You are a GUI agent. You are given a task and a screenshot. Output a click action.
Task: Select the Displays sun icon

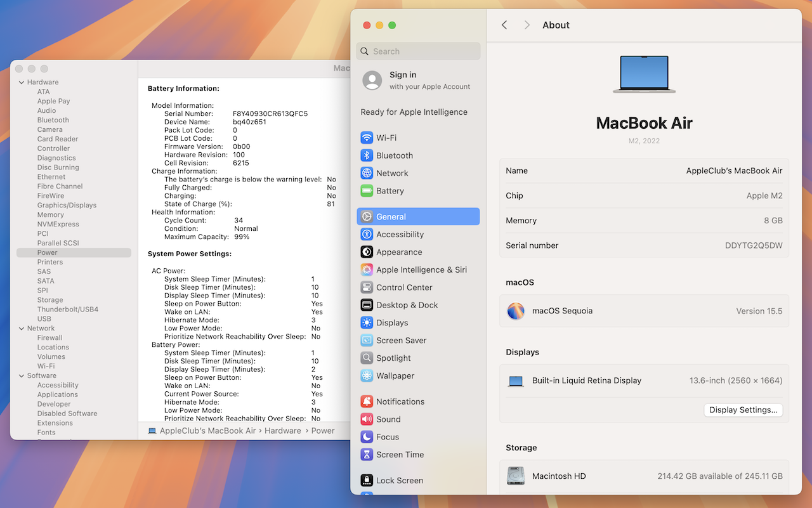[367, 323]
